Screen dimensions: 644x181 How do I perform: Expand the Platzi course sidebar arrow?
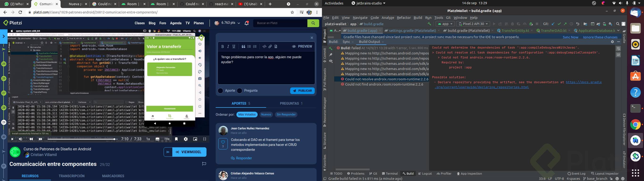click(4, 37)
